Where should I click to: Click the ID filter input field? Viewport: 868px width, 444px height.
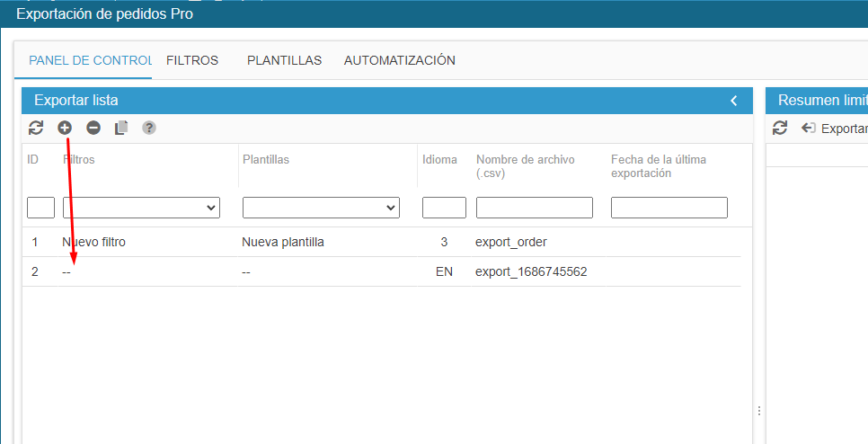pyautogui.click(x=41, y=208)
